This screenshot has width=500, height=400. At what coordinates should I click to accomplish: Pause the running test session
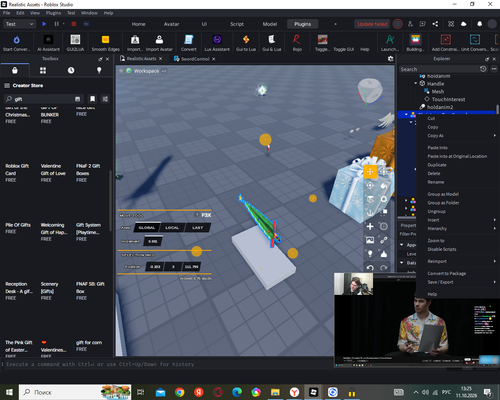click(x=56, y=24)
